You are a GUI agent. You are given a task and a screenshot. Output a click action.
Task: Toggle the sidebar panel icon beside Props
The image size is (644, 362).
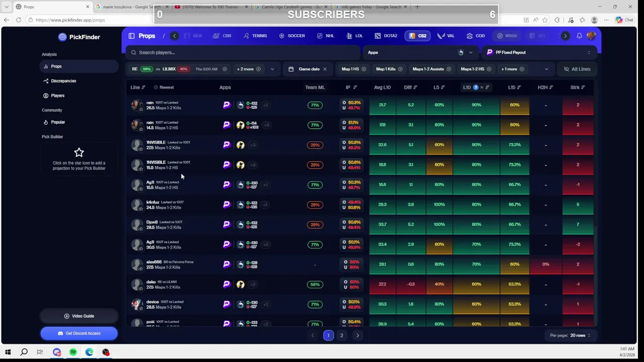[131, 36]
